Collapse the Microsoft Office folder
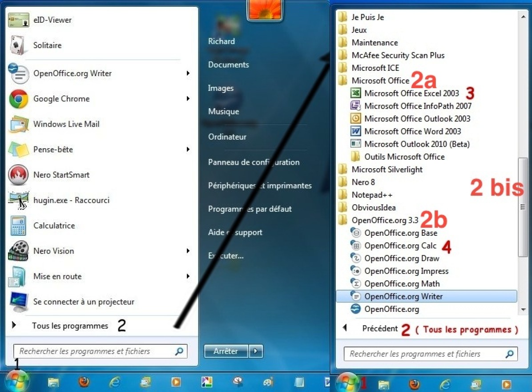 tap(374, 81)
